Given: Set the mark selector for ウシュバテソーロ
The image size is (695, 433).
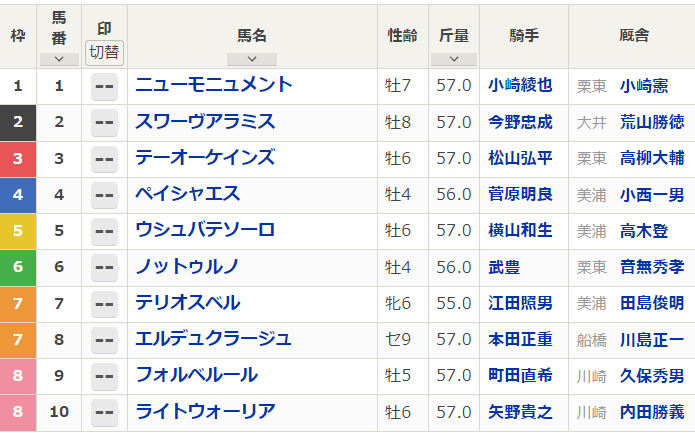Looking at the screenshot, I should click(x=104, y=231).
